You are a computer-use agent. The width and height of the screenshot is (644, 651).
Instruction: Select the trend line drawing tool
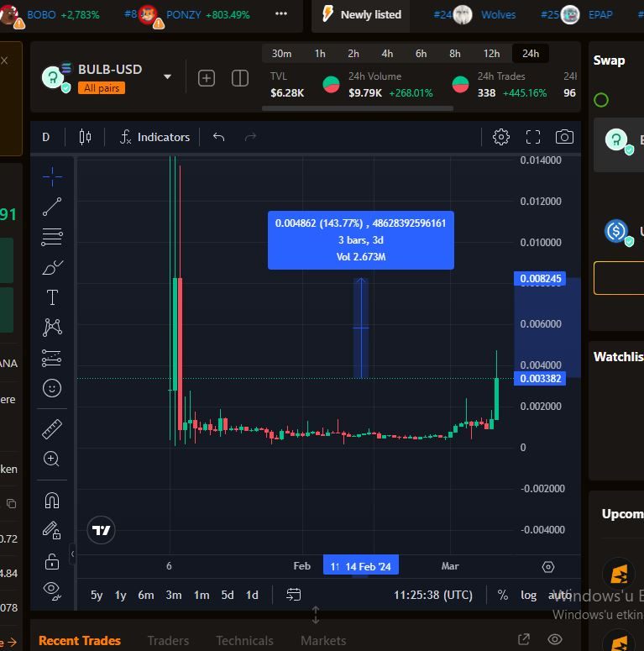coord(52,207)
